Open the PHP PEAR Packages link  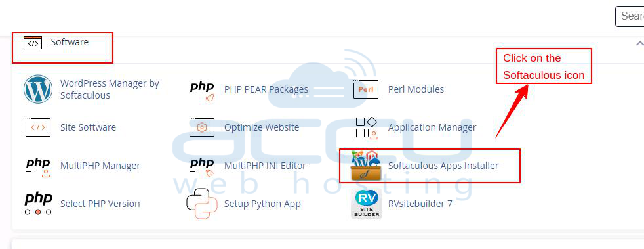(266, 89)
